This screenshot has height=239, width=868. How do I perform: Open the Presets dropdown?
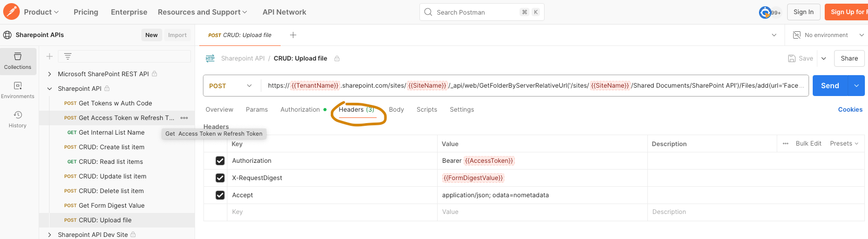point(844,144)
